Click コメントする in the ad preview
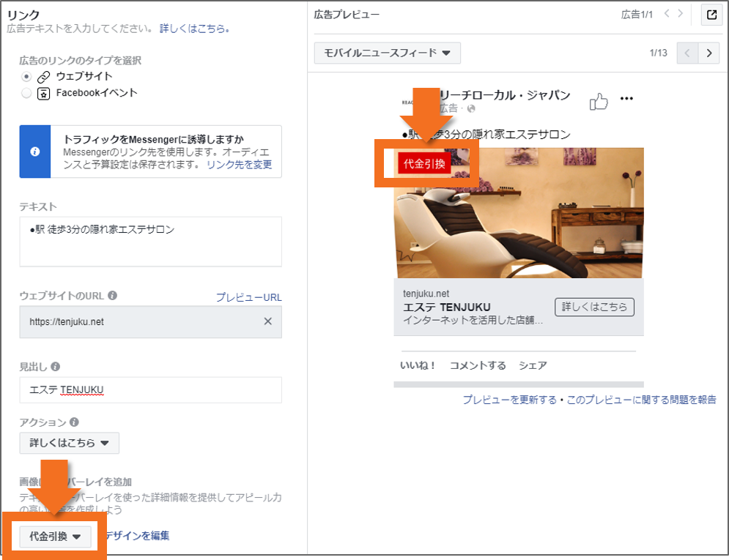The image size is (729, 560). (478, 365)
